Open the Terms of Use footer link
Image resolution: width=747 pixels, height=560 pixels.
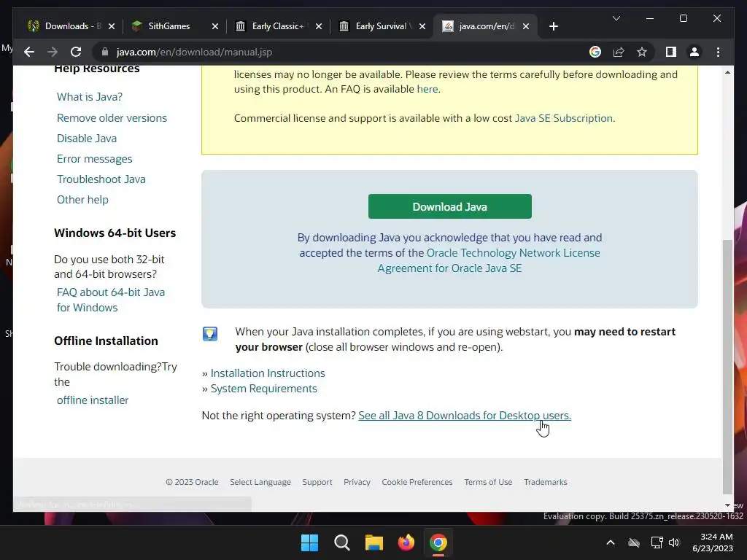(488, 482)
